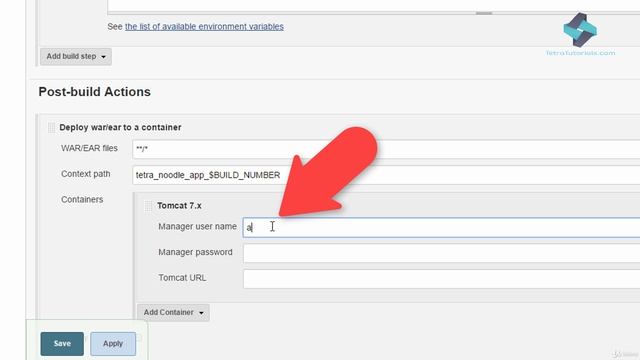Click the Deploy war/ear to a container title
The height and width of the screenshot is (360, 640).
tap(120, 127)
